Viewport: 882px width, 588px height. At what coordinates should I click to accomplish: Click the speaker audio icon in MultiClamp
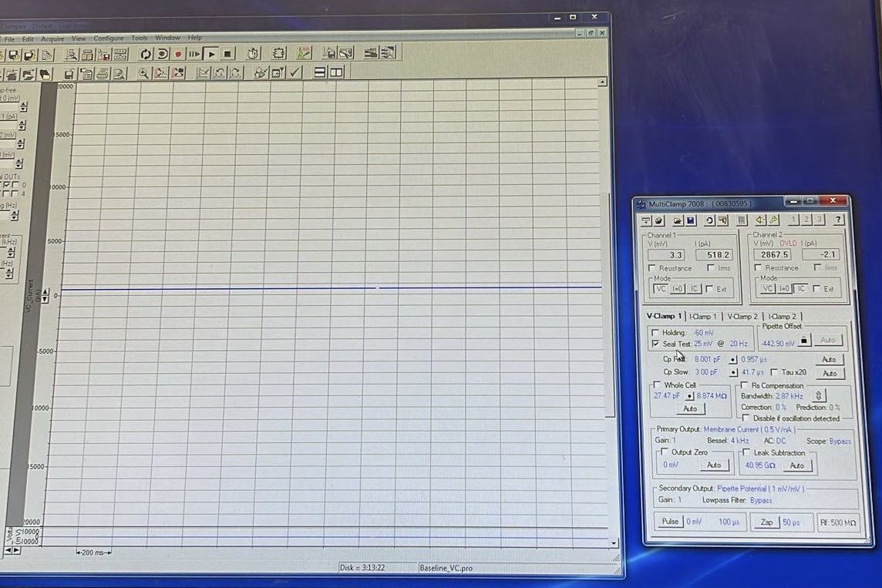(760, 220)
